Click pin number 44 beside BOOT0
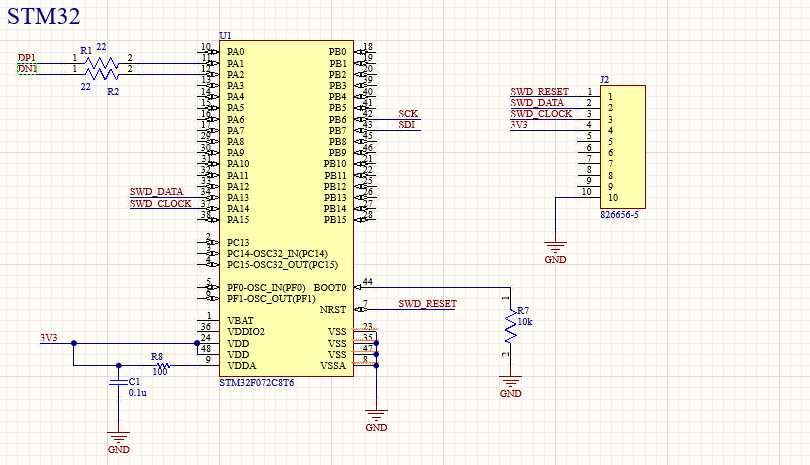This screenshot has height=465, width=810. [367, 282]
